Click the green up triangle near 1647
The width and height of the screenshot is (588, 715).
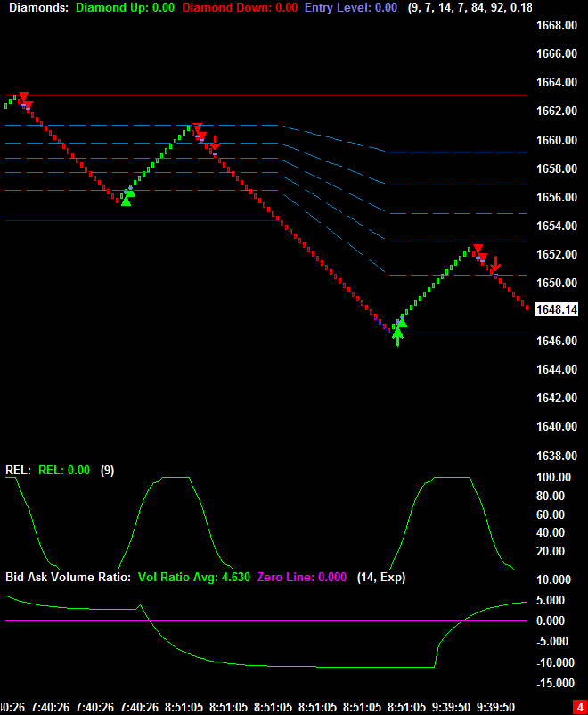click(401, 322)
